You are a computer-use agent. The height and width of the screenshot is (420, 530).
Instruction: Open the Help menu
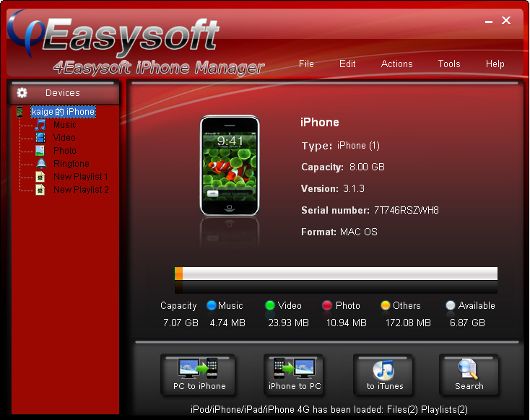point(495,64)
